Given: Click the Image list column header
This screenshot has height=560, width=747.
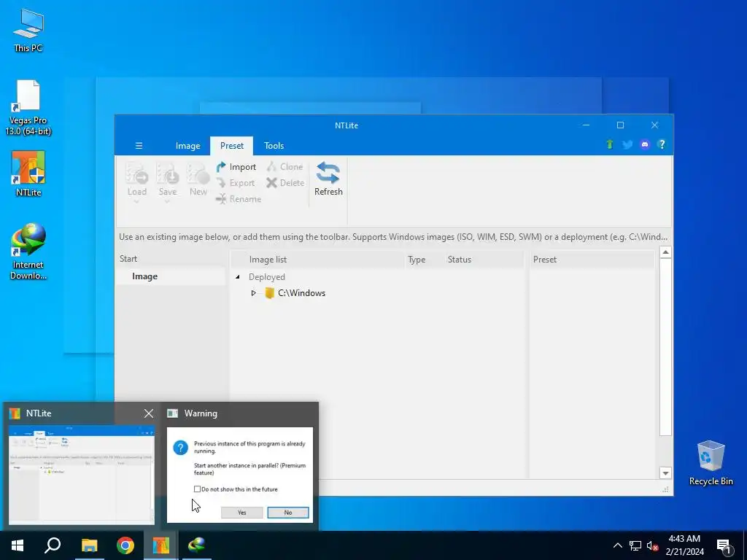Looking at the screenshot, I should click(x=268, y=260).
